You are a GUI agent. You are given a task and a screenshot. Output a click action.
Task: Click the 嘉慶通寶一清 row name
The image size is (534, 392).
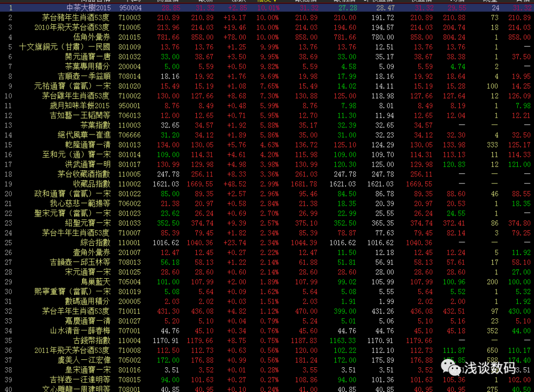[x=88, y=321]
